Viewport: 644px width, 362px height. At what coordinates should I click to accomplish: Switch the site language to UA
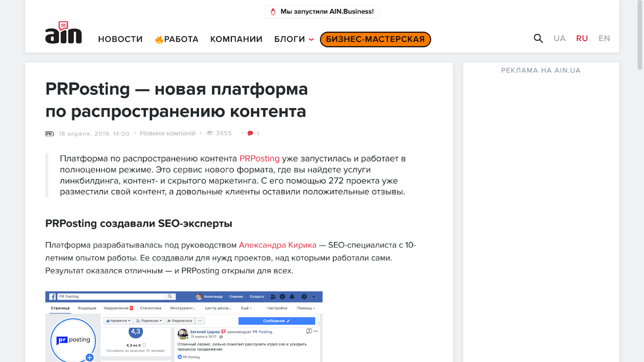pyautogui.click(x=560, y=39)
